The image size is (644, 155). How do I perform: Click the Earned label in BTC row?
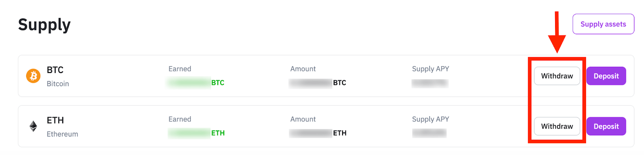coord(180,69)
